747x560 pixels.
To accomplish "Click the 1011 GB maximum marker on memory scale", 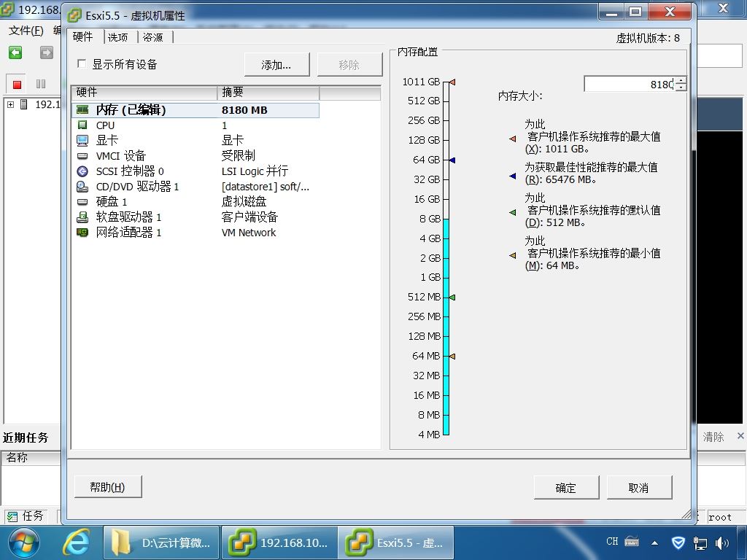I will [x=452, y=82].
